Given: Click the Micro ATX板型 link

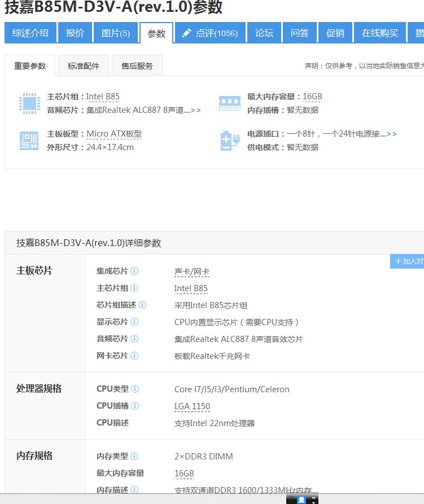Looking at the screenshot, I should [x=114, y=134].
